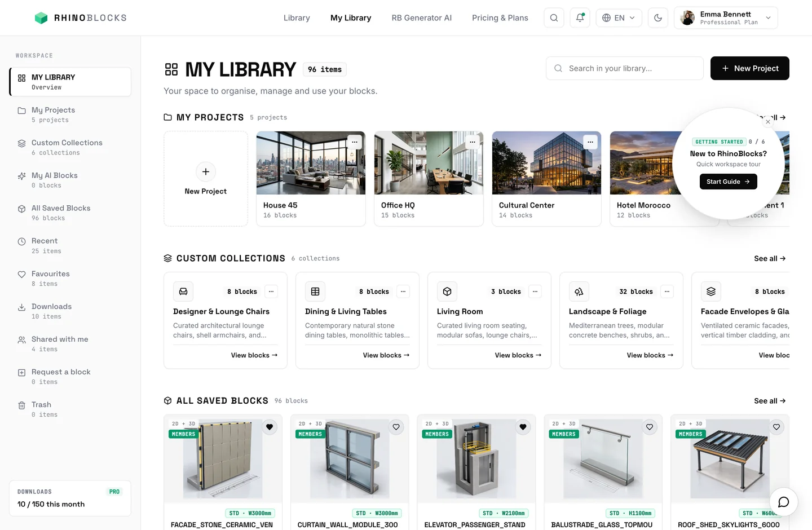Toggle favourite on CURTAIN_WALL_MODULE block
This screenshot has width=812, height=530.
tap(396, 427)
